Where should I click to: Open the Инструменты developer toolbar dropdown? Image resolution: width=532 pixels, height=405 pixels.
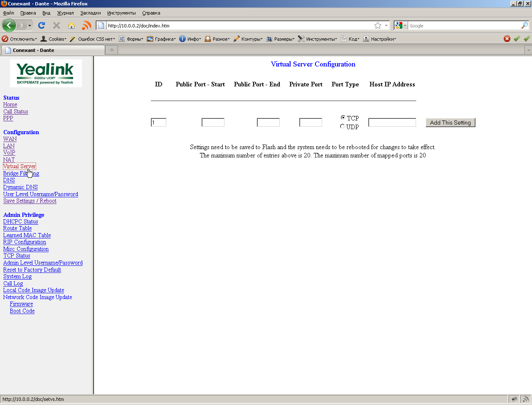pos(318,39)
